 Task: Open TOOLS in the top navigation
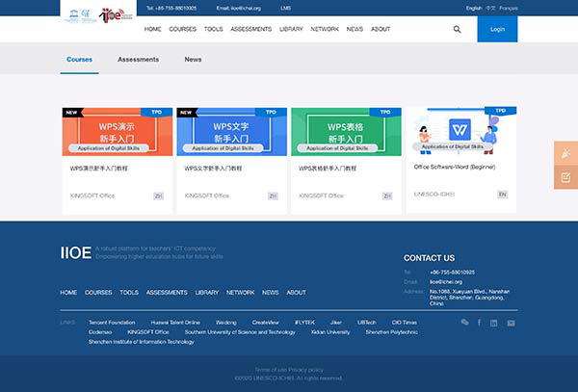(213, 29)
